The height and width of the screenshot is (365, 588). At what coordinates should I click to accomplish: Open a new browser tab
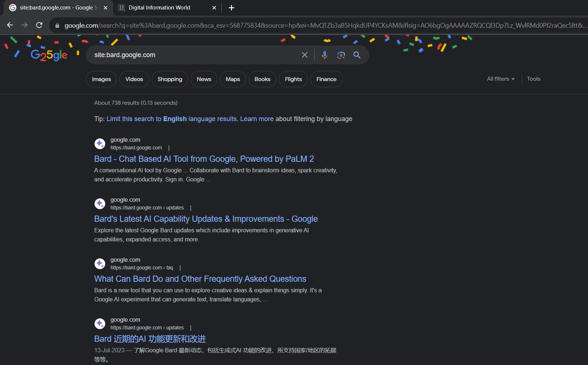231,8
